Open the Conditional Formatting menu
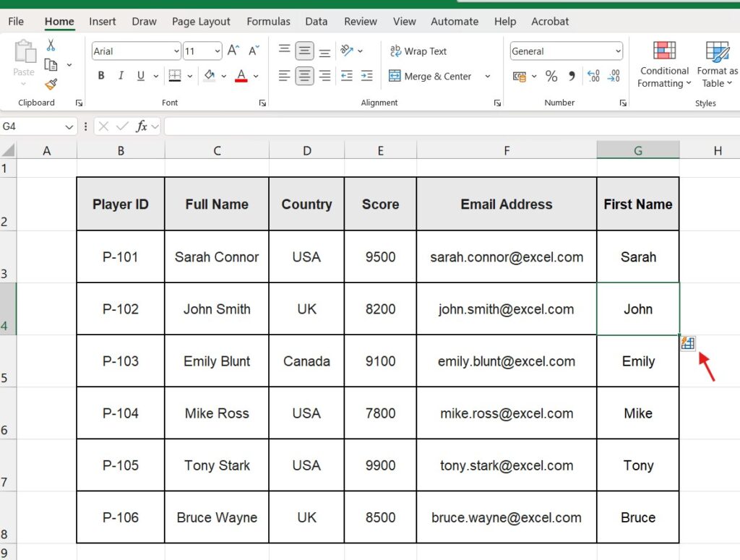Image resolution: width=740 pixels, height=560 pixels. coord(664,65)
